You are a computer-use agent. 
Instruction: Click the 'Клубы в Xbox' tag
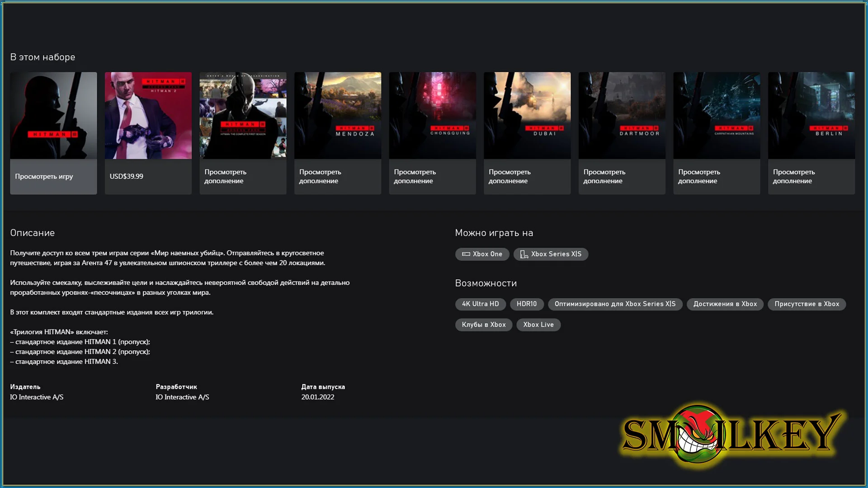tap(483, 325)
